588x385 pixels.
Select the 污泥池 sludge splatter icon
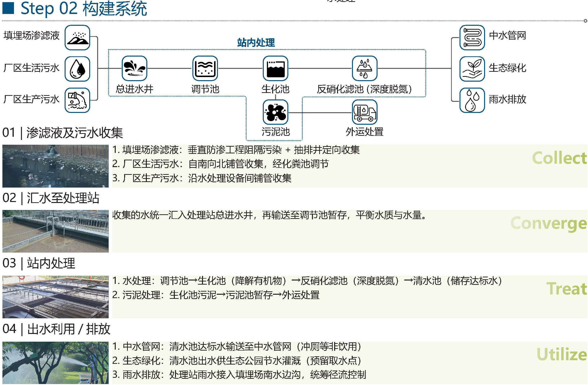(x=275, y=112)
